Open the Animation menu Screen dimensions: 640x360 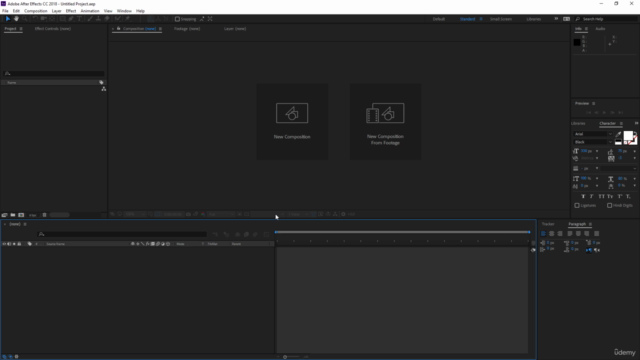[x=90, y=11]
